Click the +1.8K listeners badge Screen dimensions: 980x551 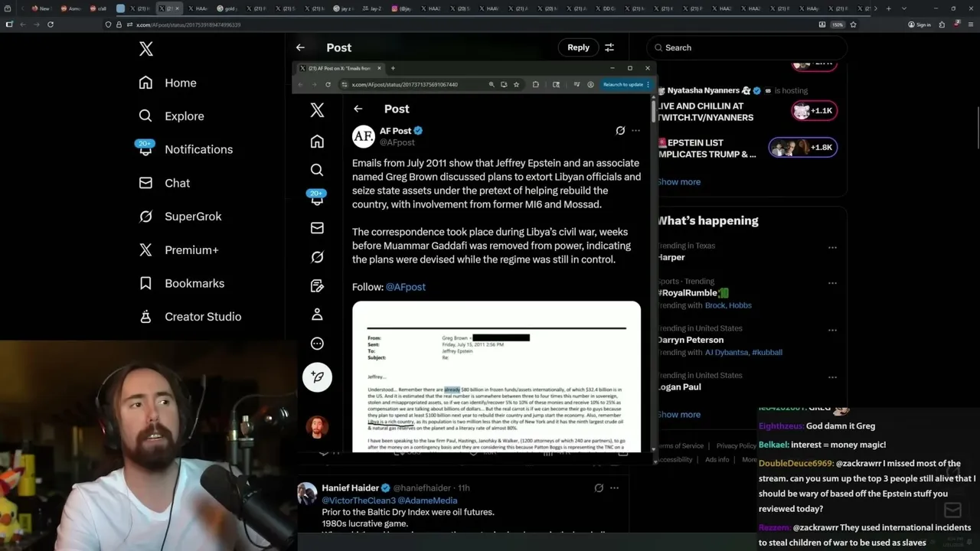point(803,148)
